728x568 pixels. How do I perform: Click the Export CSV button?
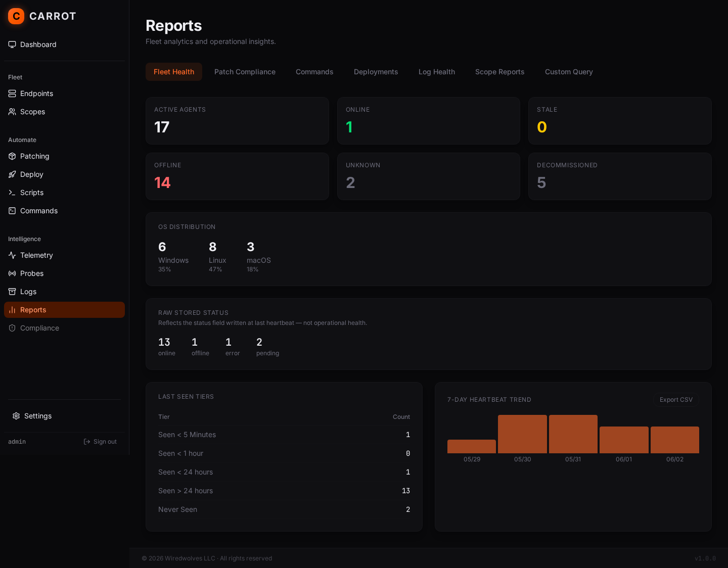(676, 400)
